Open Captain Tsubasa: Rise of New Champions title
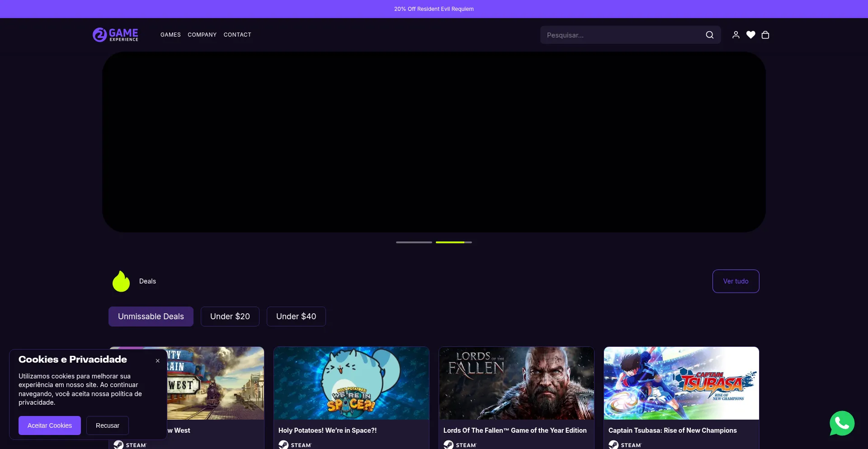Image resolution: width=868 pixels, height=449 pixels. tap(673, 430)
